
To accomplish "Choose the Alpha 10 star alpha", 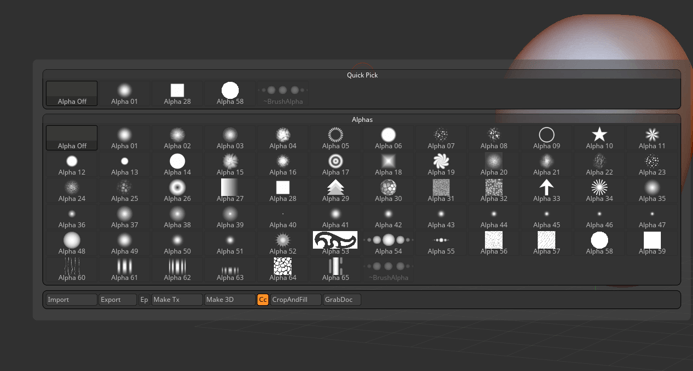I will tap(599, 138).
